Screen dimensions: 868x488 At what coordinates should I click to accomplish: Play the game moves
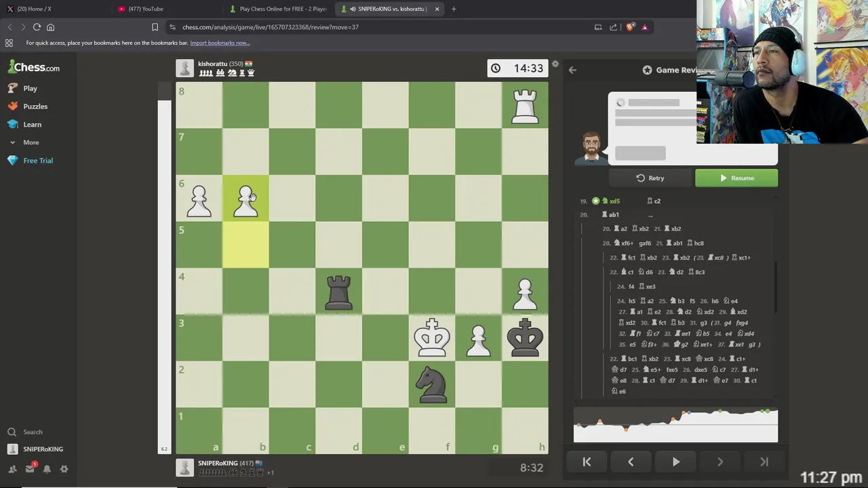[x=675, y=462]
